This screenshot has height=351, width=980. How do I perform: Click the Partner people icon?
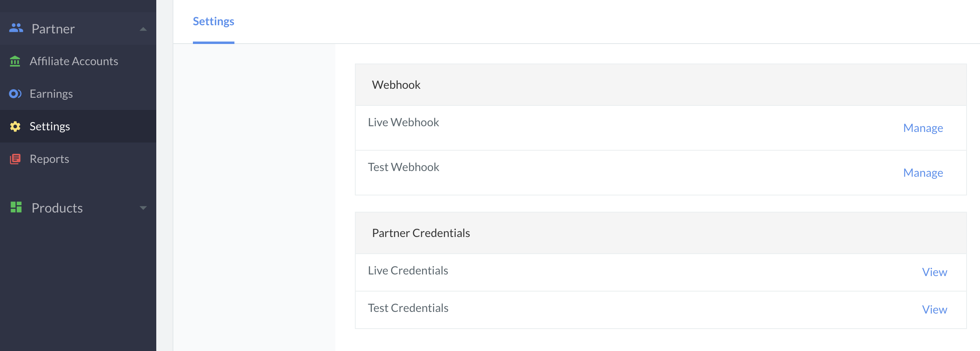(16, 28)
